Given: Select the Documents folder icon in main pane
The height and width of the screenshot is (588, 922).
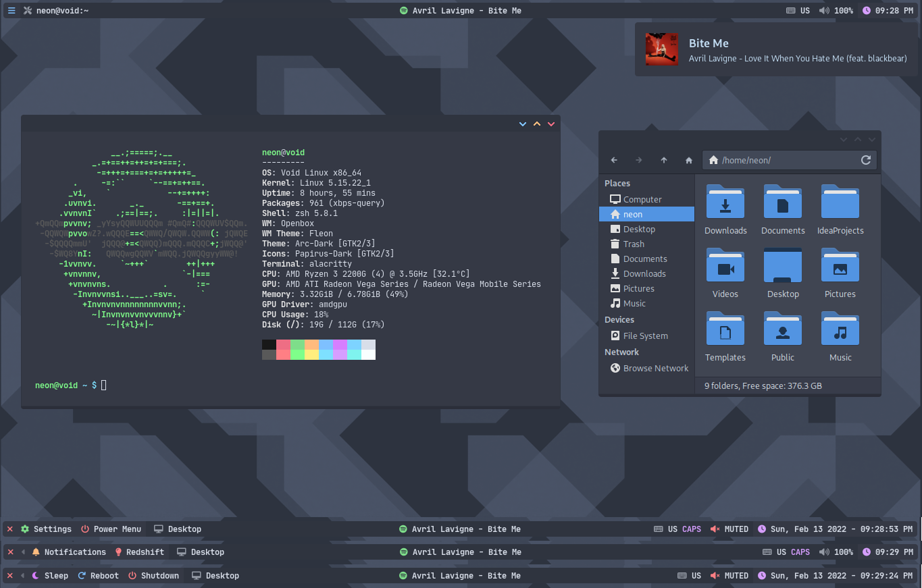Looking at the screenshot, I should [783, 201].
